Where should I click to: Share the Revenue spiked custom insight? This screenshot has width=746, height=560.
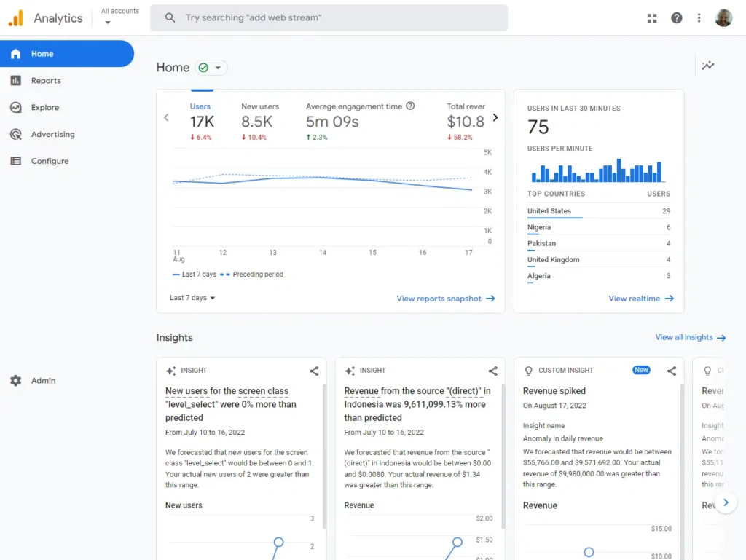coord(672,371)
